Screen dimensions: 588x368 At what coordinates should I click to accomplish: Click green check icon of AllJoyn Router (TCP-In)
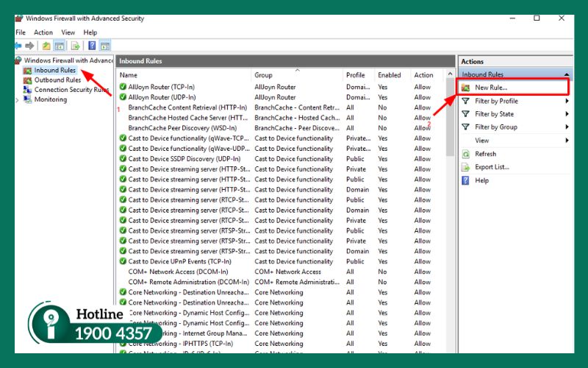coord(123,87)
